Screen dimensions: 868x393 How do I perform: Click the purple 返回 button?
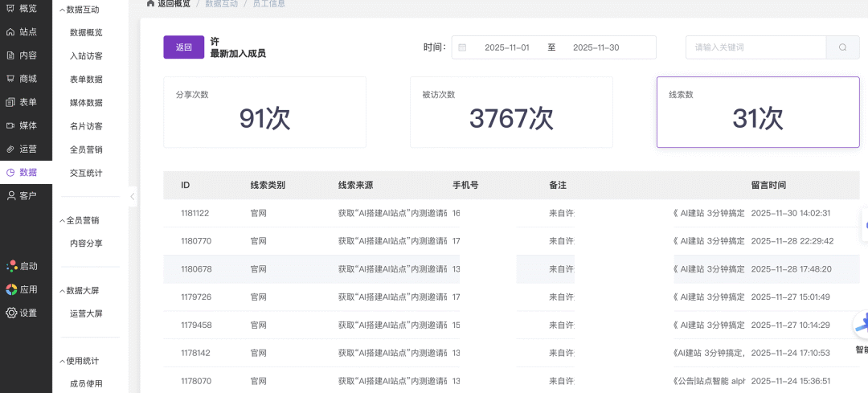pyautogui.click(x=183, y=47)
